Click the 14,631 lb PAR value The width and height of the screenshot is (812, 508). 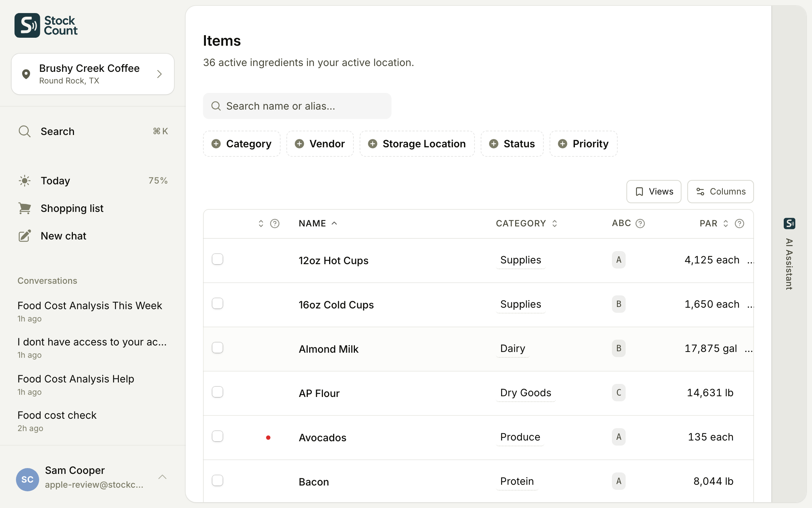[x=710, y=393]
